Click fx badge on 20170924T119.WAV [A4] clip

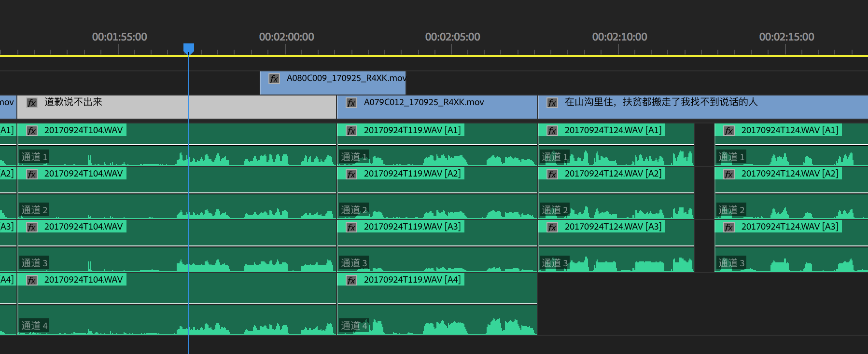[x=351, y=280]
